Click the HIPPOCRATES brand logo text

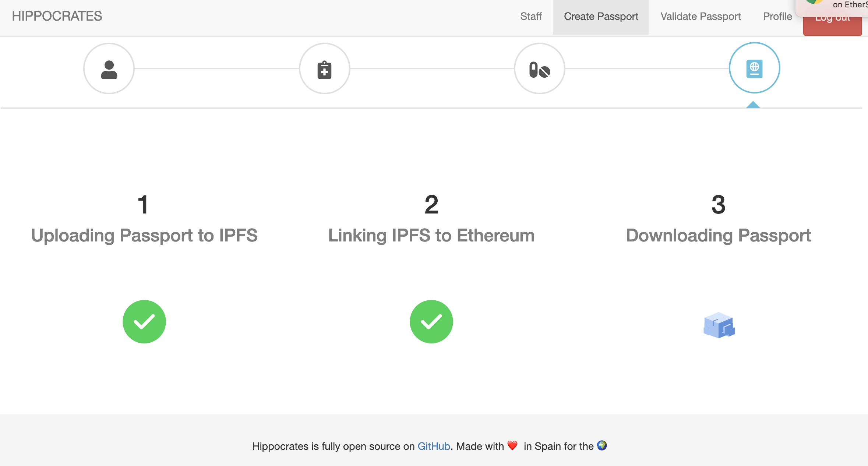click(x=57, y=16)
